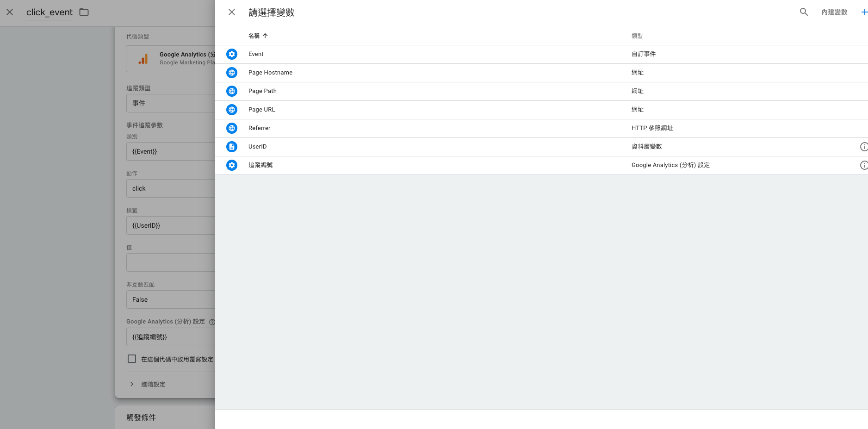Click the folder icon beside click_event
868x429 pixels.
coord(84,12)
